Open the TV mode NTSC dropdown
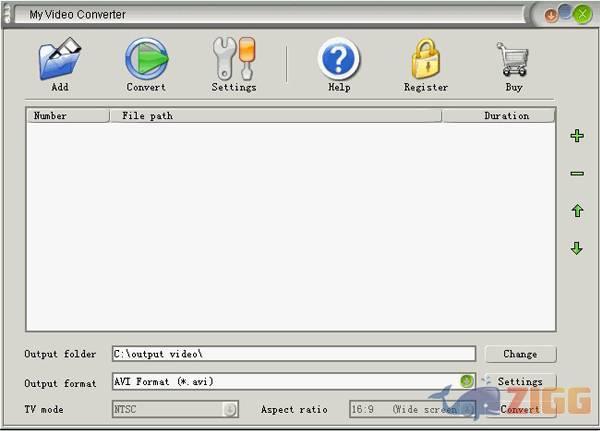600x431 pixels. tap(230, 409)
